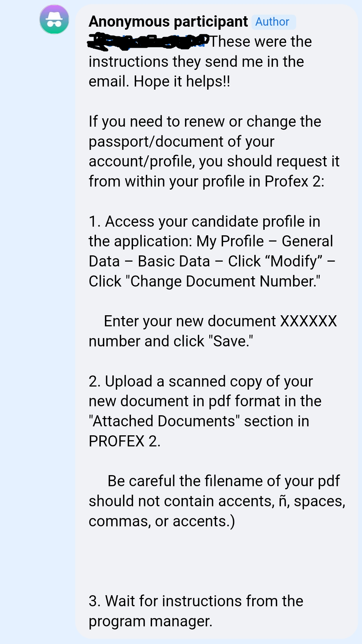Tap the "1. Access your candidate profile" line
The image size is (362, 644).
click(204, 221)
